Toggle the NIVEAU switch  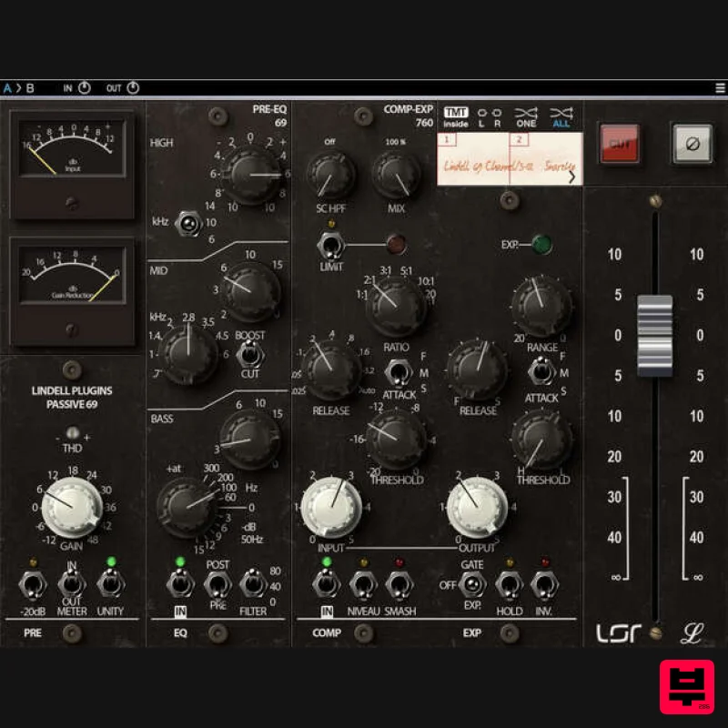pos(363,586)
